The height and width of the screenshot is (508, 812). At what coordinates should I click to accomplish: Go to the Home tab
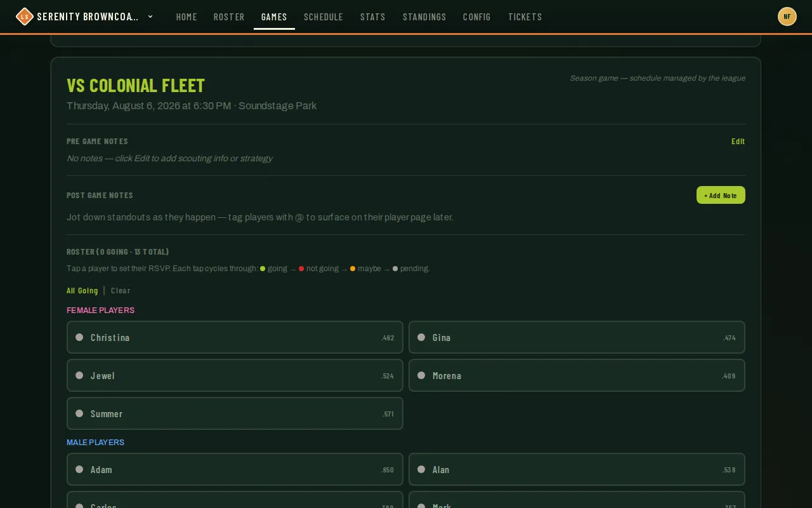[187, 17]
